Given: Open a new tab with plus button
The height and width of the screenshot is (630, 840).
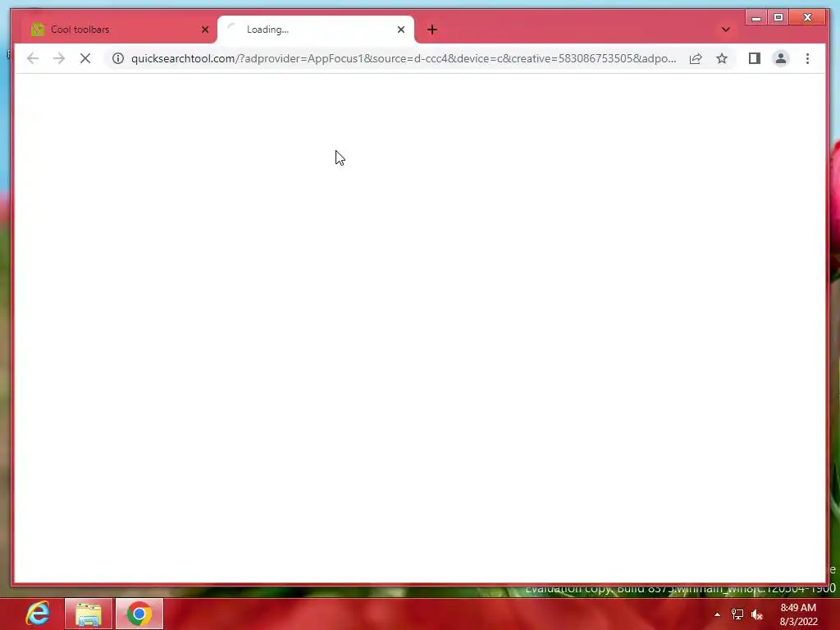Looking at the screenshot, I should [432, 30].
